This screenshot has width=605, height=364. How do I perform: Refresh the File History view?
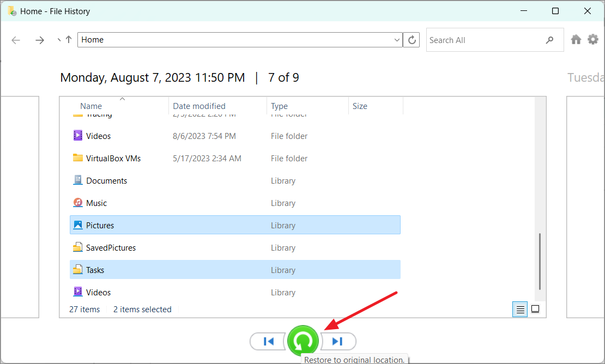click(412, 40)
